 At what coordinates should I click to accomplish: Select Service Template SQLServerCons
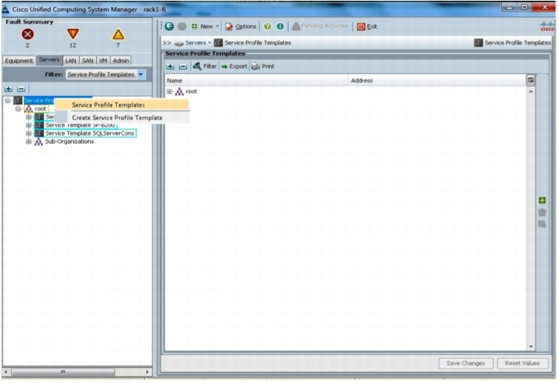(x=85, y=133)
